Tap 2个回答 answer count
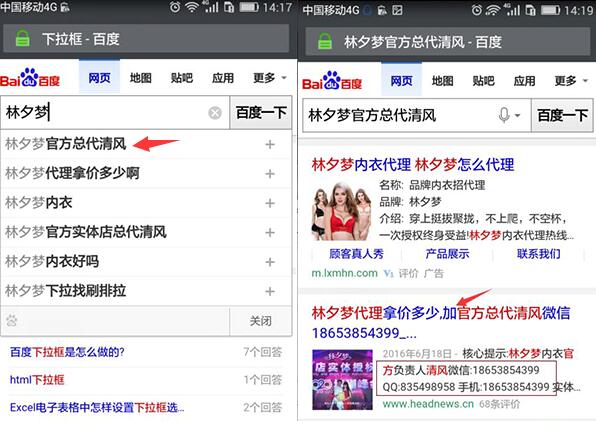596x421 pixels. tap(263, 407)
